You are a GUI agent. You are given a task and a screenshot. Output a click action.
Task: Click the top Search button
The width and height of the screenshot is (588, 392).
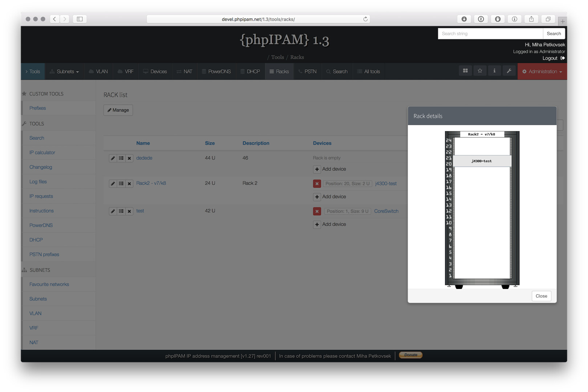point(554,33)
